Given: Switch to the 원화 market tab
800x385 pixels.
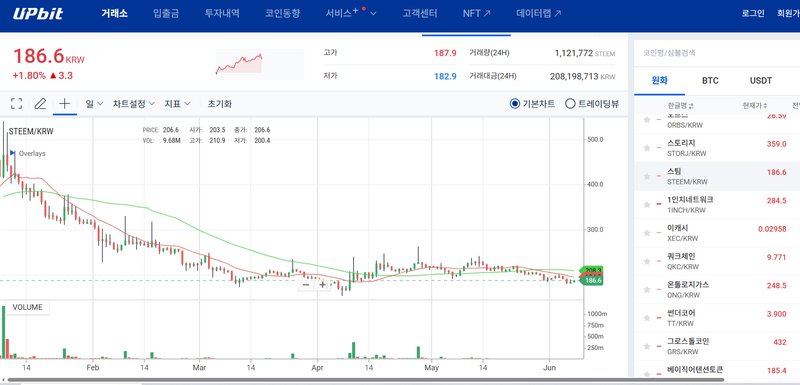Looking at the screenshot, I should coord(659,81).
